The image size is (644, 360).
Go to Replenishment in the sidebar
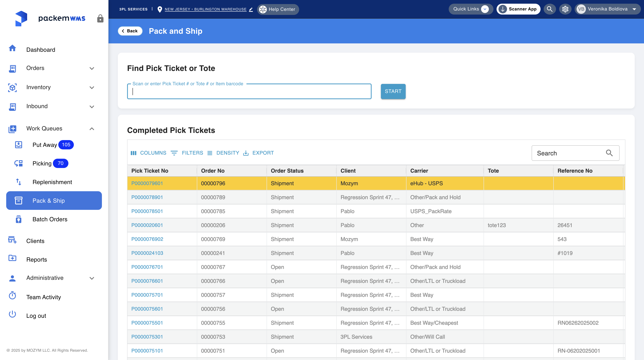click(52, 182)
